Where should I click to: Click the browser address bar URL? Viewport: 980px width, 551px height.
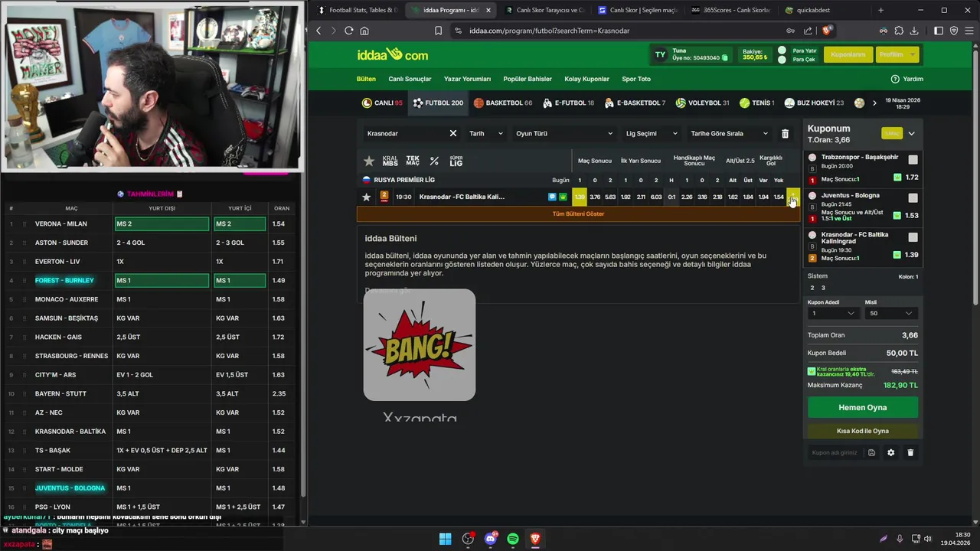pyautogui.click(x=549, y=31)
